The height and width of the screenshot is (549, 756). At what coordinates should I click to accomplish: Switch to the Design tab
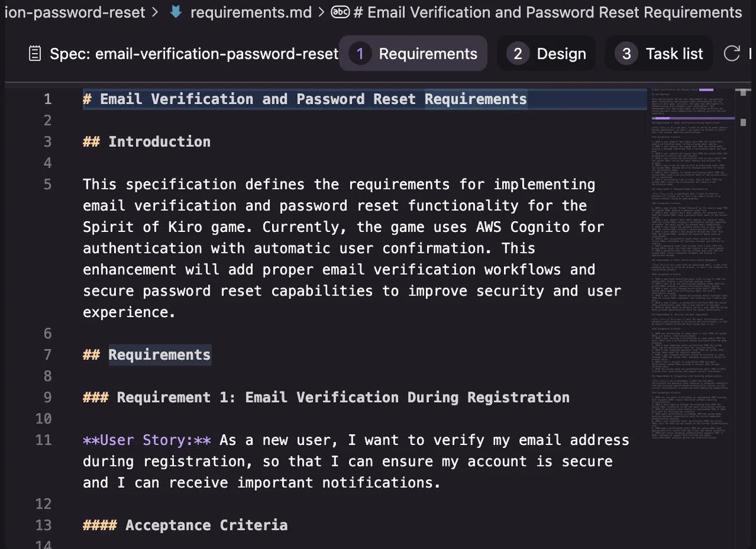546,54
